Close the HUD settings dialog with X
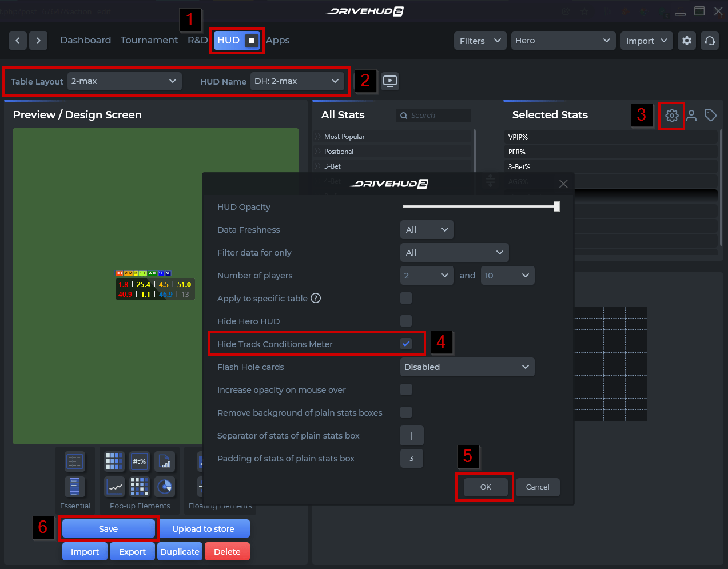This screenshot has width=728, height=569. [563, 184]
